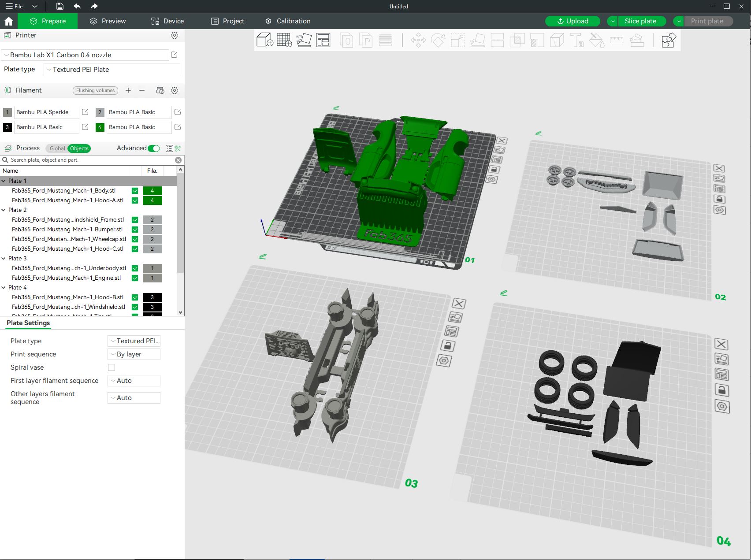751x560 pixels.
Task: Click the Flushing volumes button
Action: [x=95, y=90]
